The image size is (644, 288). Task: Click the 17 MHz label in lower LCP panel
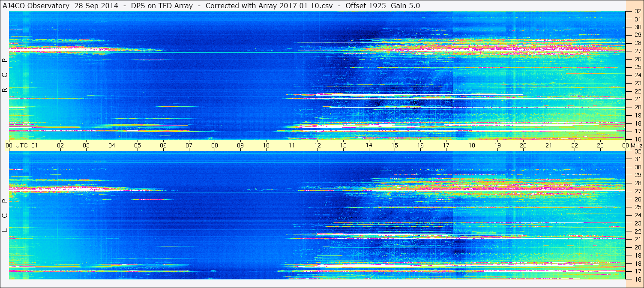point(637,271)
